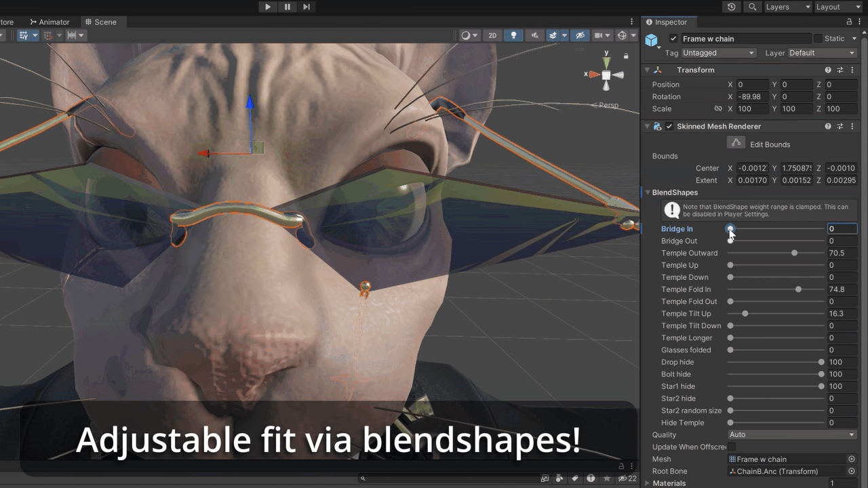This screenshot has height=488, width=868.
Task: Click the Persp projection label
Action: pos(608,105)
